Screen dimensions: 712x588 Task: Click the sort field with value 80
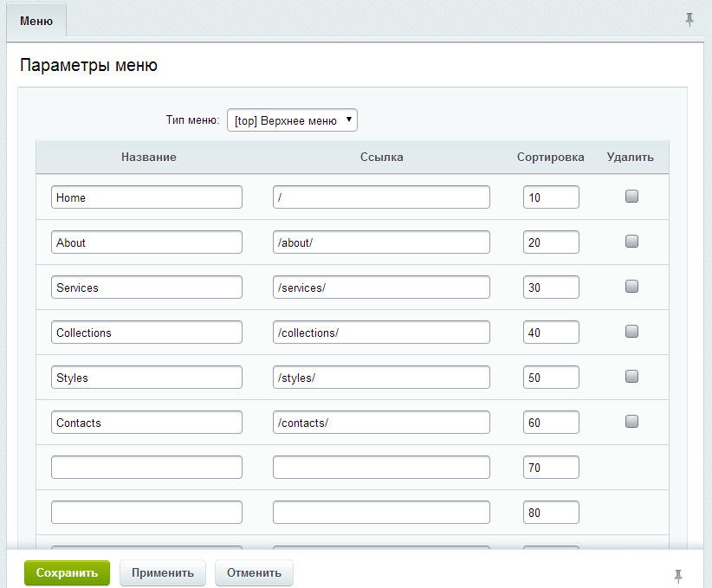pos(551,512)
